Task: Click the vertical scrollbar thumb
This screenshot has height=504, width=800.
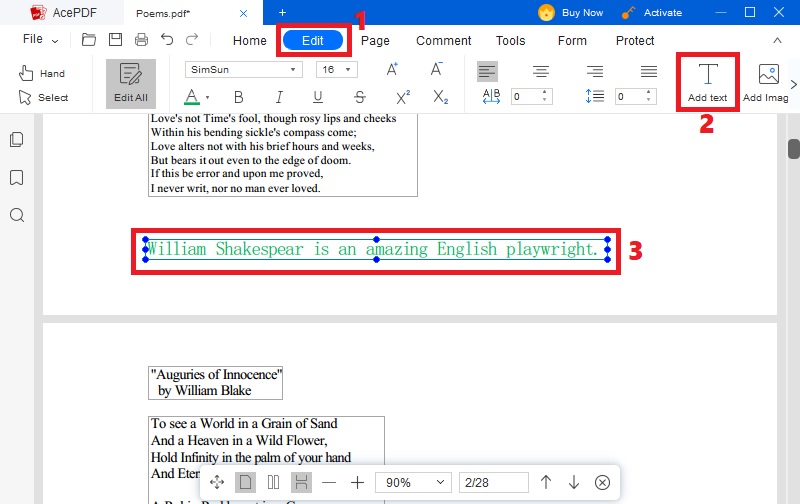Action: tap(794, 149)
